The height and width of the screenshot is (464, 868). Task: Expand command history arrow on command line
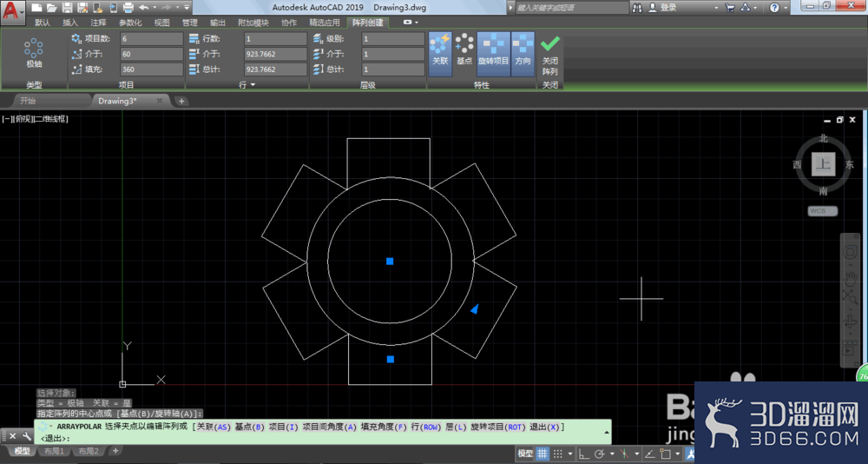point(607,432)
